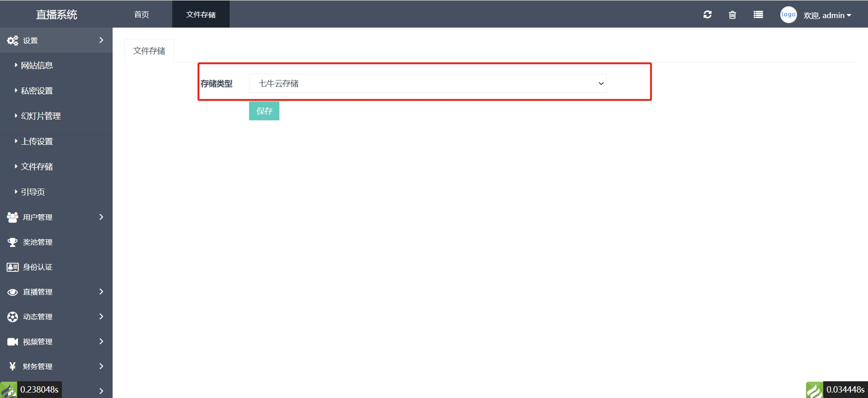
Task: Click the 0.238048s timing badge
Action: [39, 390]
